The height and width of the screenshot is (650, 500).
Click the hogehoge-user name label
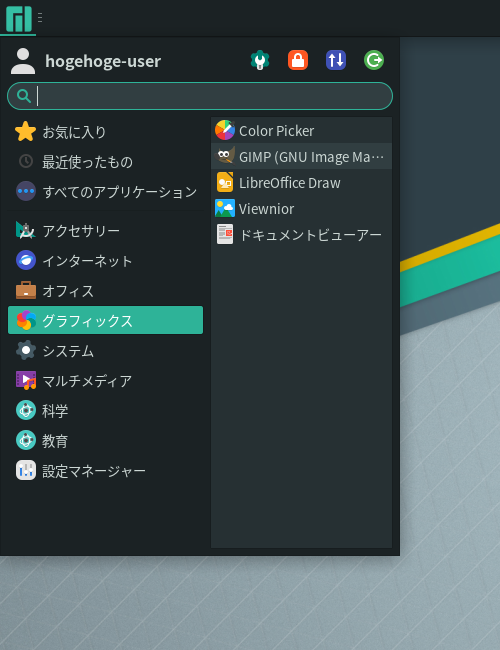(x=103, y=61)
